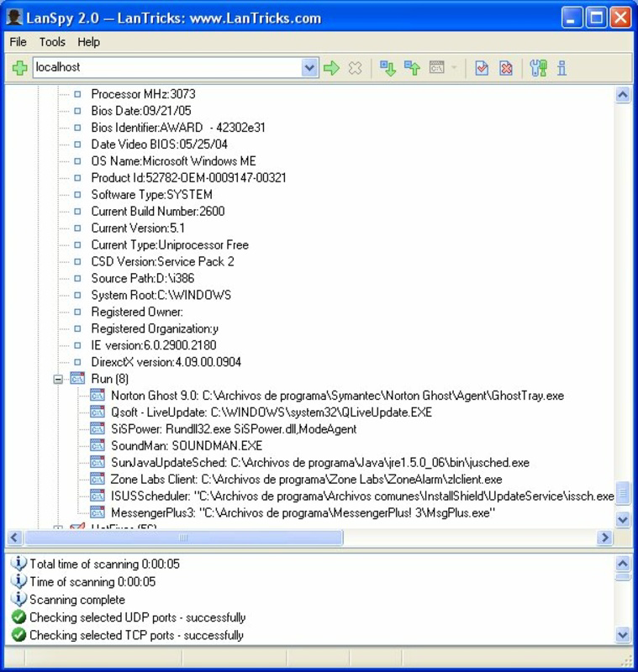Select Source Path:D:\i386 row
The width and height of the screenshot is (638, 672).
coord(143,278)
